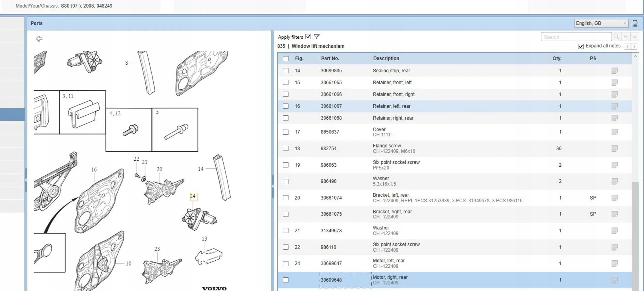Click the search previous result arrow
Image resolution: width=644 pixels, height=291 pixels.
point(626,37)
